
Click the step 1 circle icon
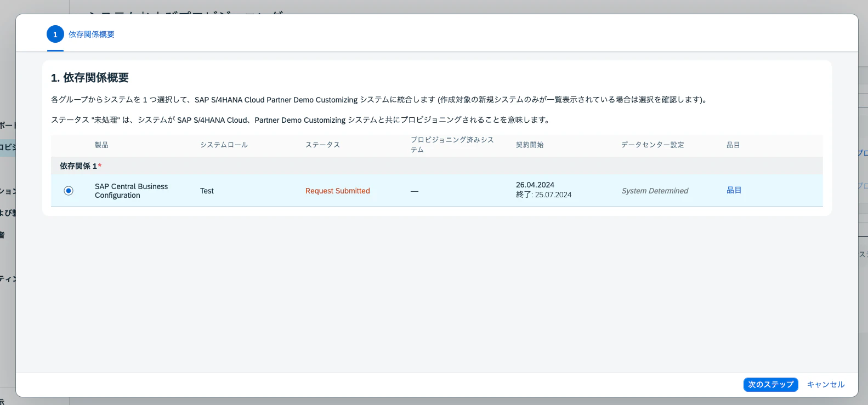pyautogui.click(x=55, y=35)
